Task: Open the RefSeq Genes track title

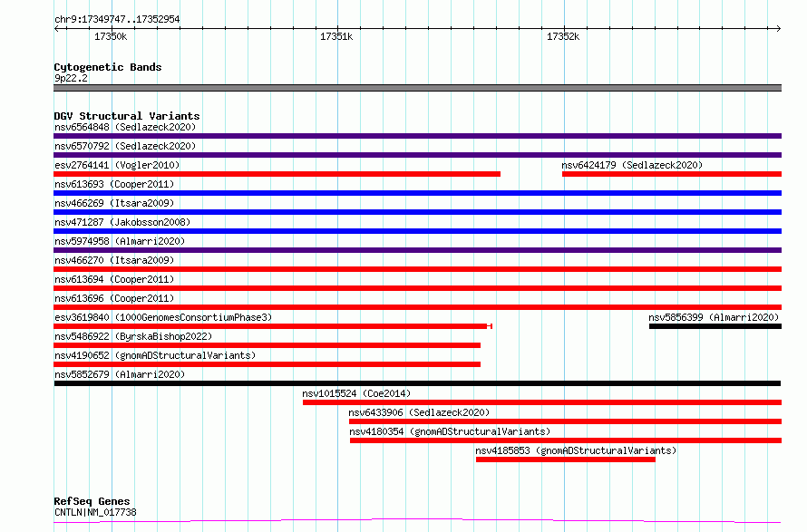Action: point(92,501)
